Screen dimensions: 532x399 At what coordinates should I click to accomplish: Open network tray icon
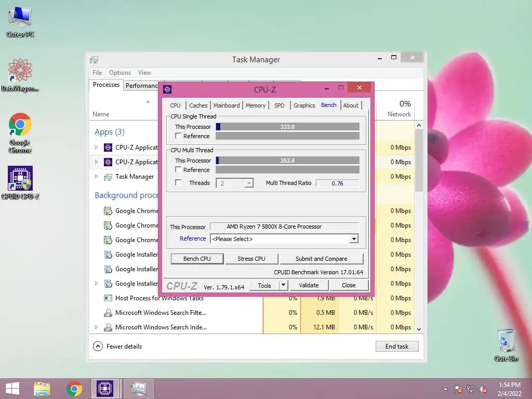(x=471, y=389)
